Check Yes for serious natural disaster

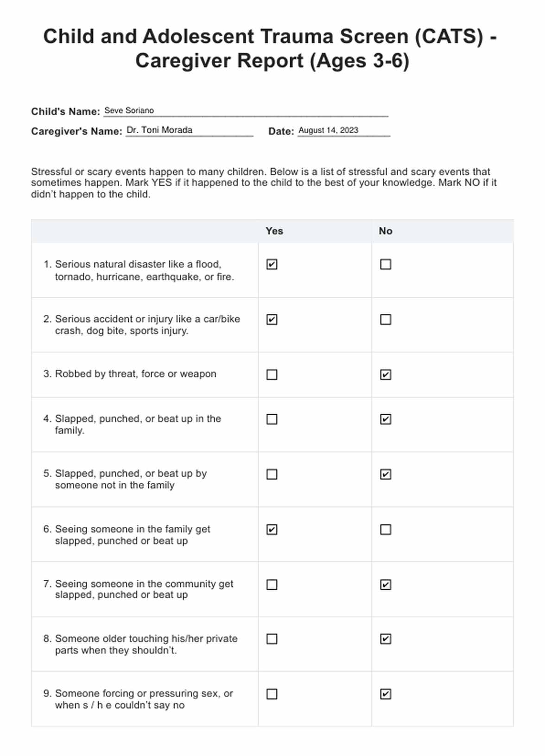pos(272,264)
